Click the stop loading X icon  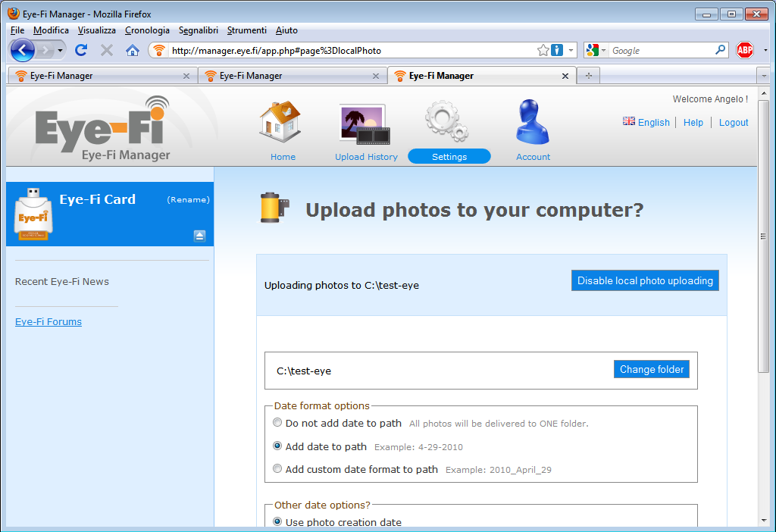[106, 50]
